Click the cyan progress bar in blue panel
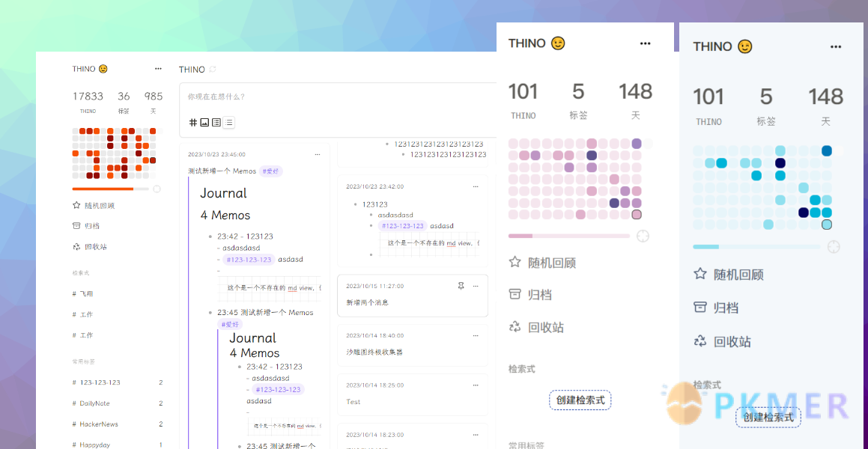 pos(756,247)
